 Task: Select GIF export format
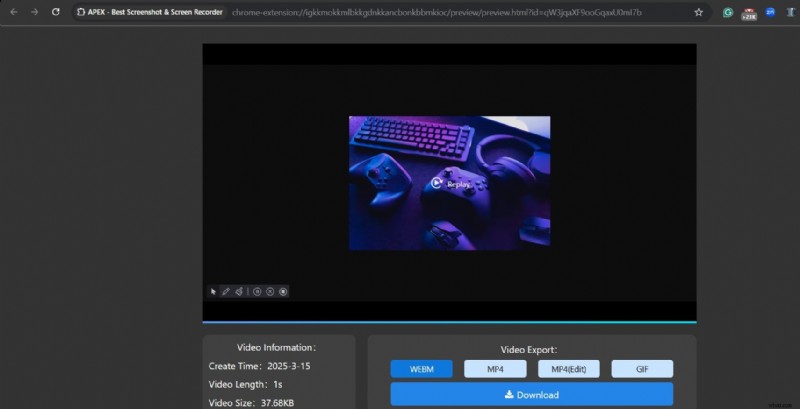coord(642,369)
